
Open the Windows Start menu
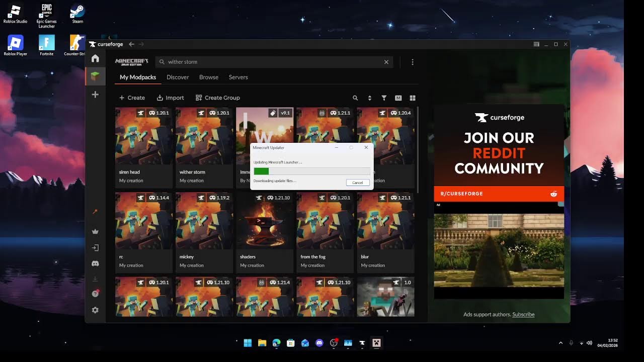pyautogui.click(x=248, y=343)
